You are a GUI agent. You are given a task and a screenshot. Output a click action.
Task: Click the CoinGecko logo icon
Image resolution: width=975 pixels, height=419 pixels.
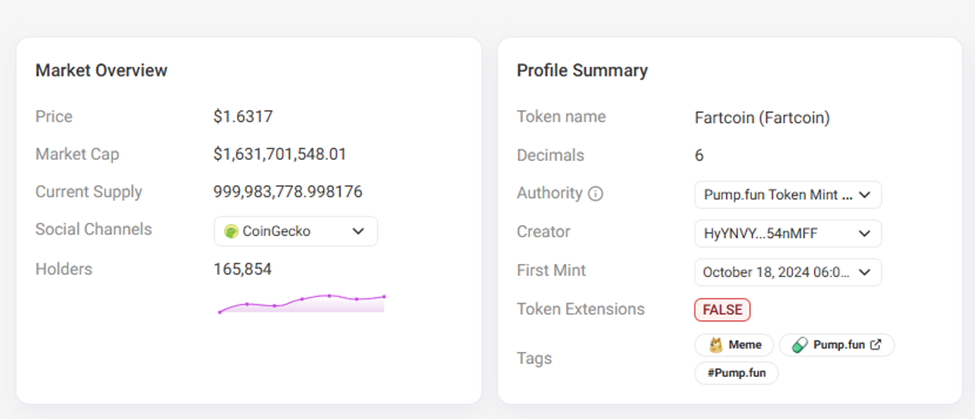tap(231, 231)
